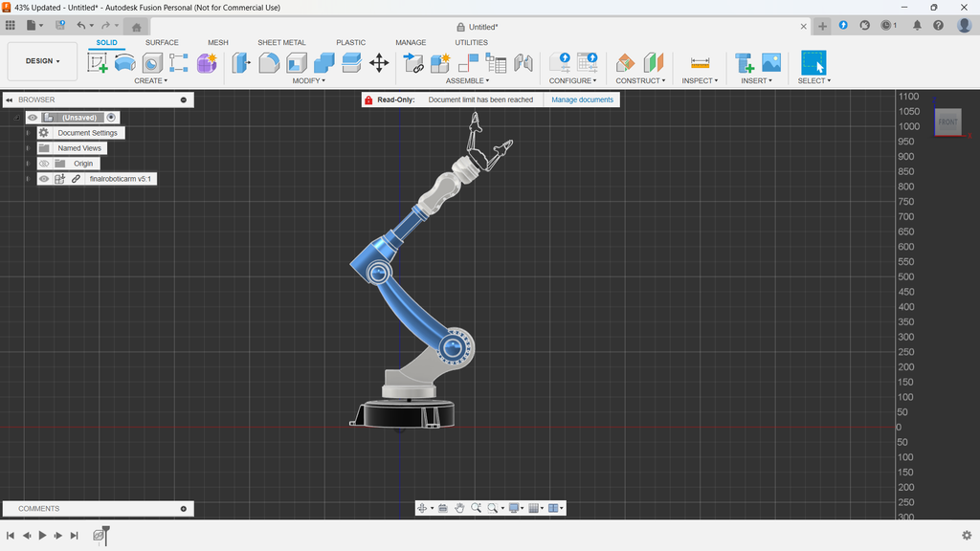Collapse the BROWSER panel
Screen dimensions: 980x551
[x=10, y=99]
